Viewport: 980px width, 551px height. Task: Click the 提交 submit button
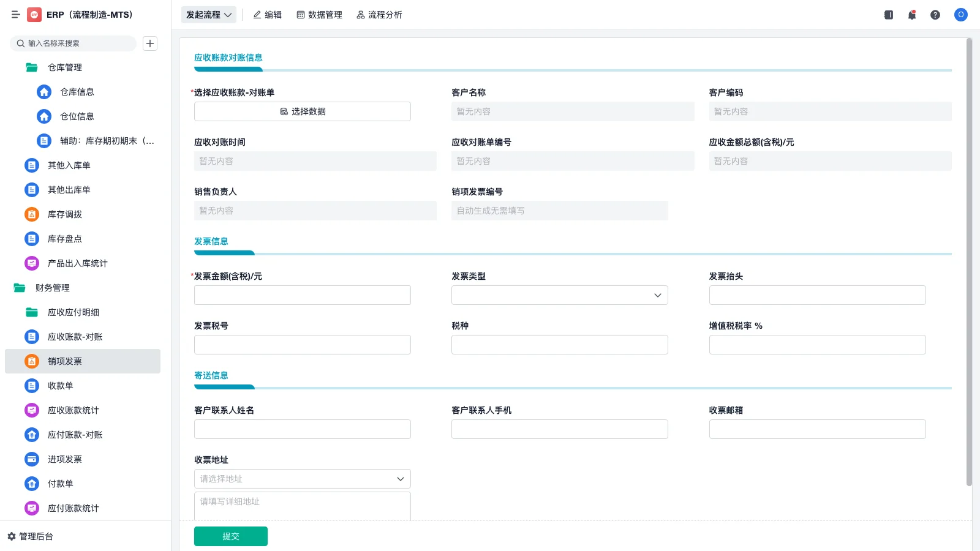tap(230, 536)
